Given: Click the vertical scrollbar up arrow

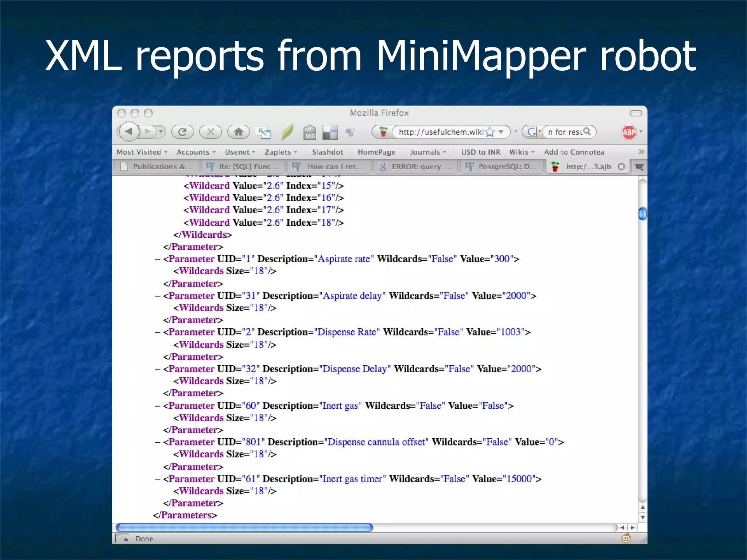Looking at the screenshot, I should (x=643, y=507).
